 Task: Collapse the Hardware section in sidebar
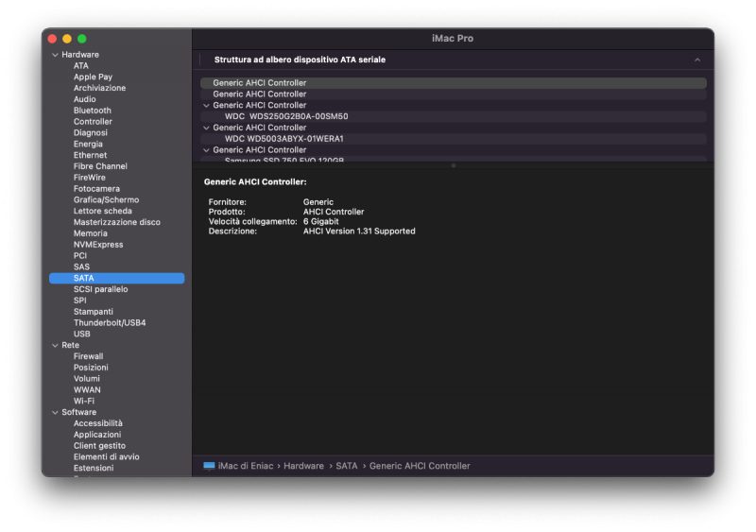click(x=55, y=55)
